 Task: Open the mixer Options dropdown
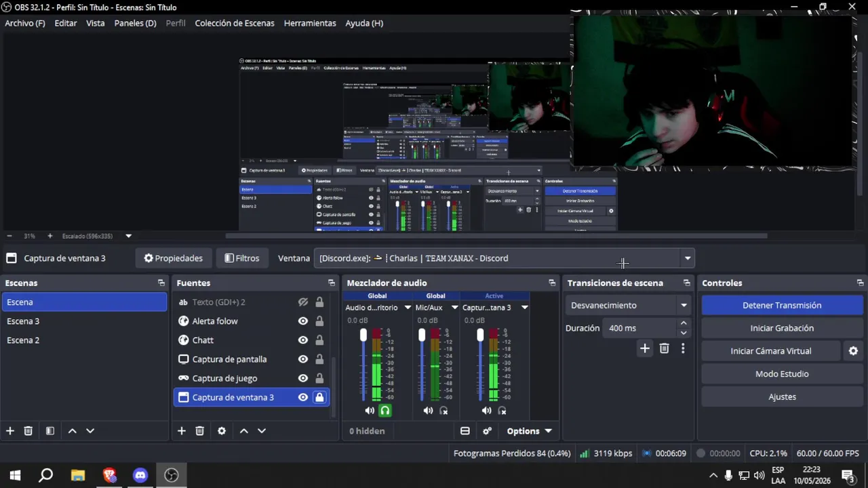[529, 431]
